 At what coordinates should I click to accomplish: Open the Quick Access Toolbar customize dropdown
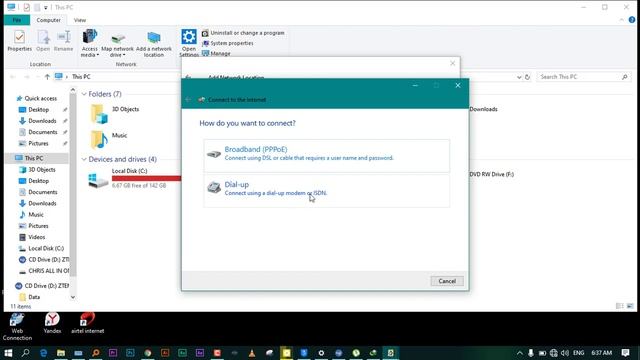pos(46,7)
